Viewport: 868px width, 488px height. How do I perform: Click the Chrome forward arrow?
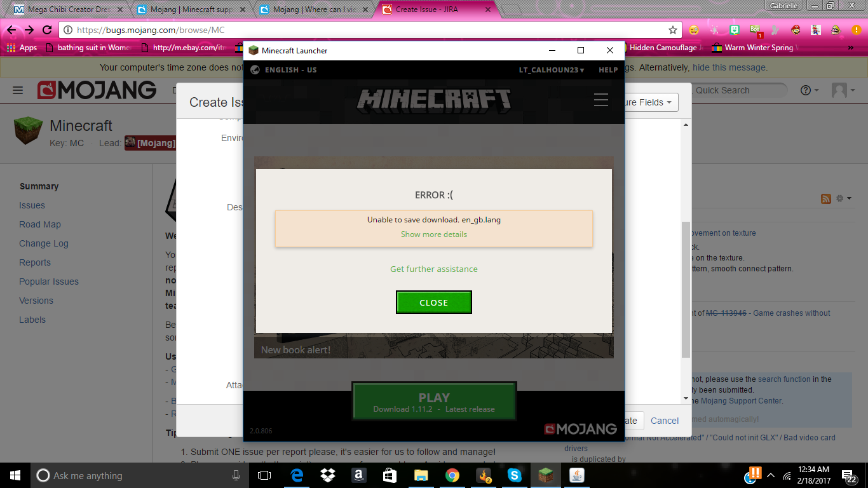(x=29, y=30)
